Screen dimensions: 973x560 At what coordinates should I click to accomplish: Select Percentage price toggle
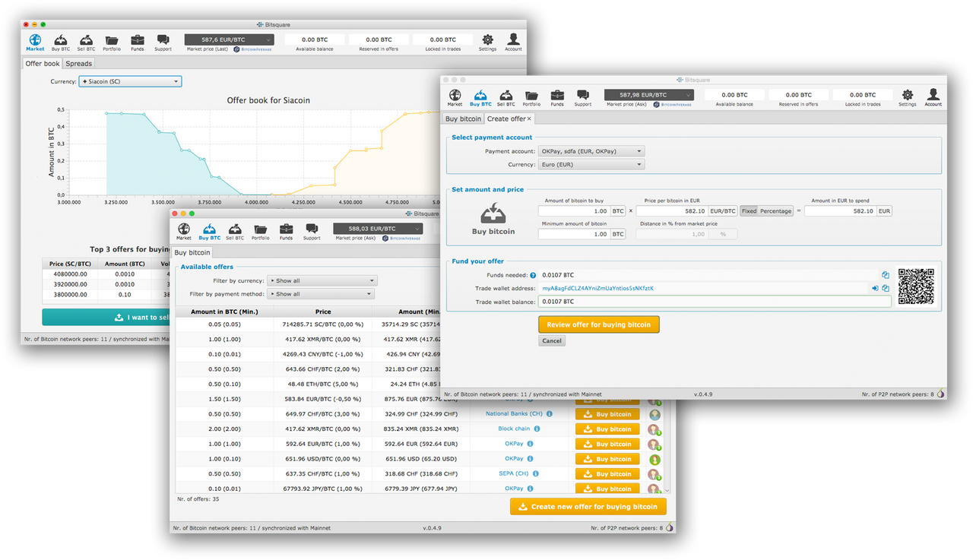(x=775, y=211)
